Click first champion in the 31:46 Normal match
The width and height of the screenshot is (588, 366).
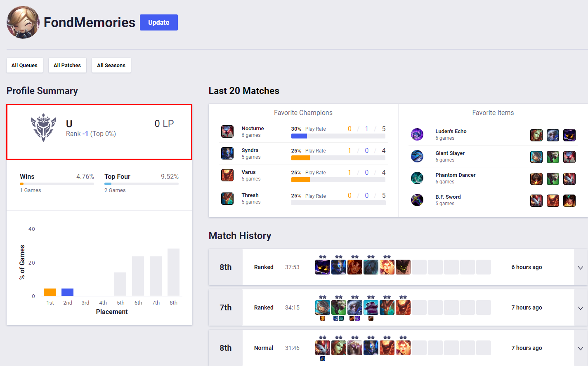pos(323,348)
